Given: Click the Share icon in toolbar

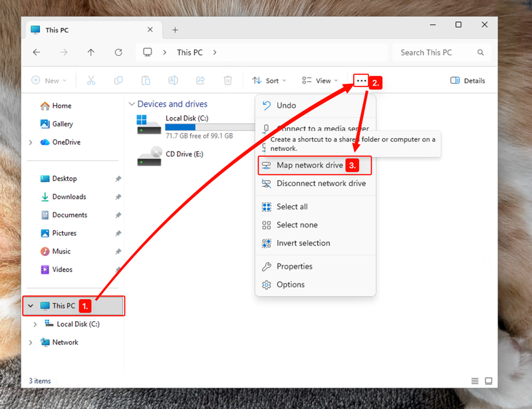Looking at the screenshot, I should click(201, 80).
